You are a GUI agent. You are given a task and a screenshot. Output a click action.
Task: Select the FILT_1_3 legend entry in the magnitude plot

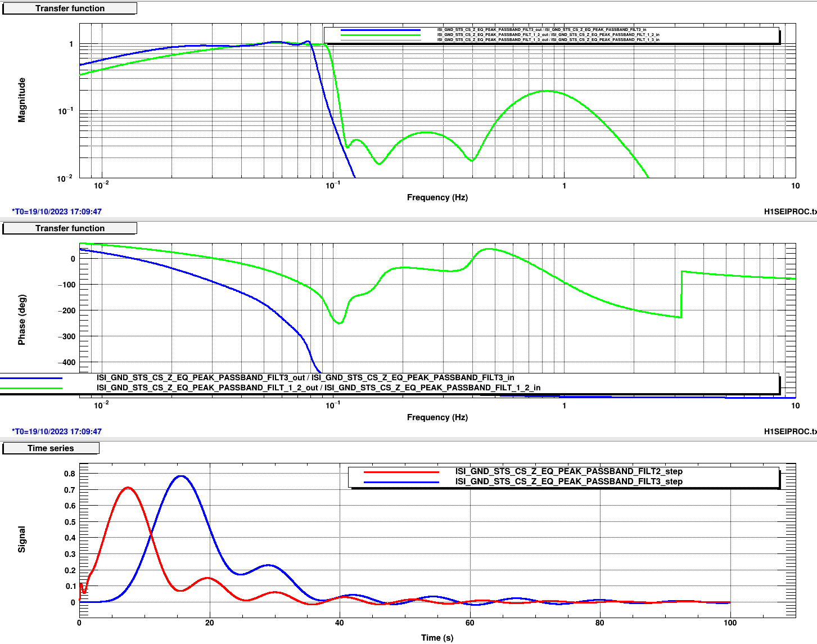(548, 40)
